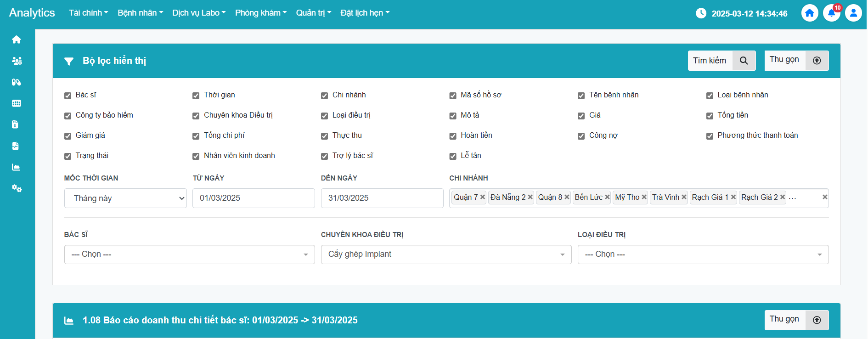Click the settings gears sidebar icon
Screen dimensions: 868x339
17,188
